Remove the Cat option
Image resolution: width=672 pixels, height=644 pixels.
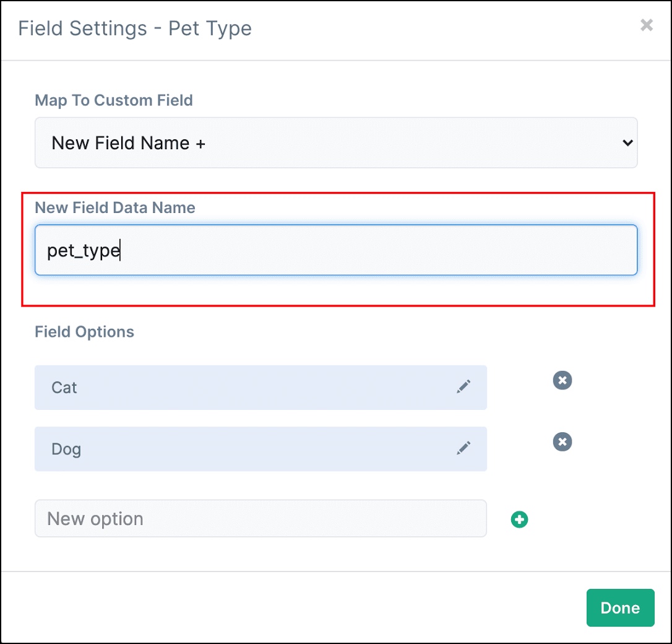click(x=562, y=380)
